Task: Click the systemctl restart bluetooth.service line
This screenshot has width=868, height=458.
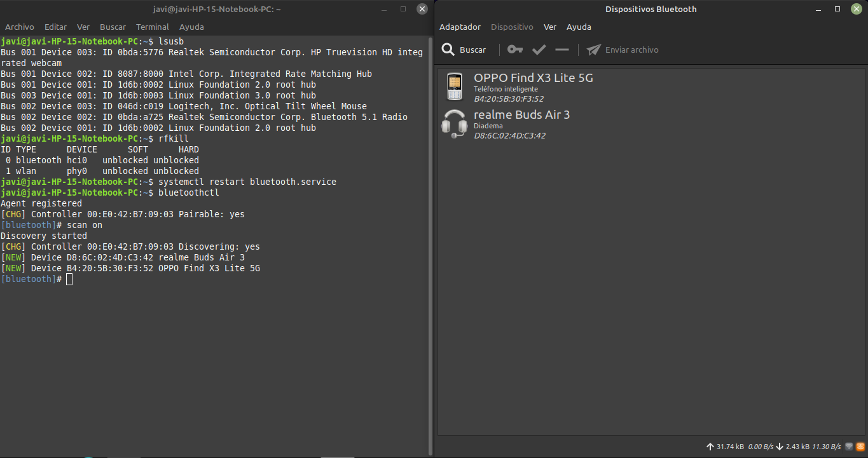Action: coord(169,182)
